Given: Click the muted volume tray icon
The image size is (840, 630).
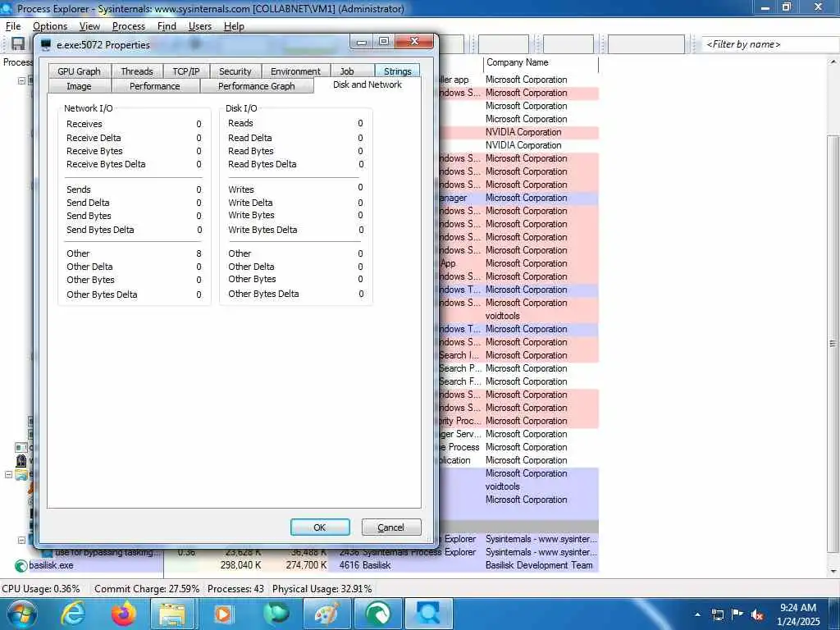Looking at the screenshot, I should point(757,615).
